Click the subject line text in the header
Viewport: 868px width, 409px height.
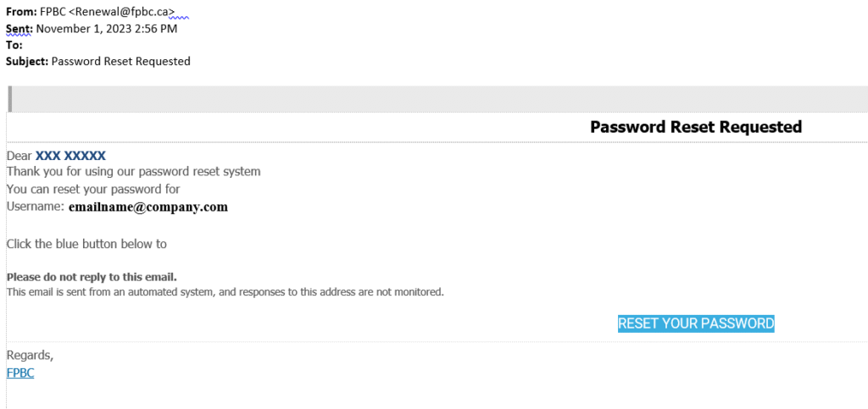coord(121,61)
